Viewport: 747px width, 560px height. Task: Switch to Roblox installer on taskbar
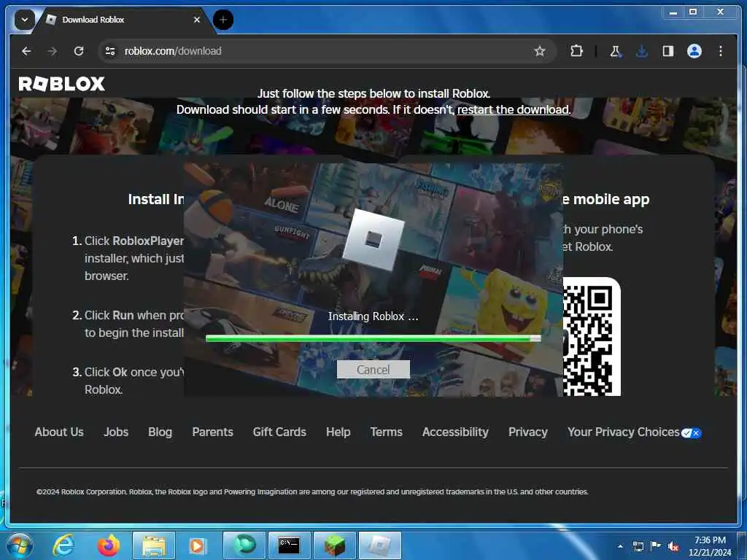coord(379,545)
